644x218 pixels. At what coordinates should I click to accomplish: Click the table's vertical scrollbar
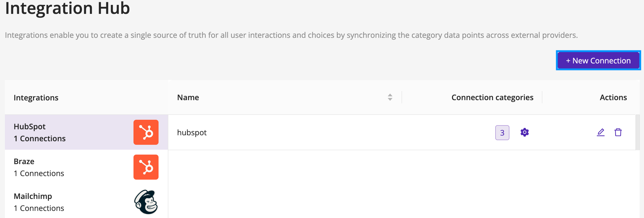(637, 132)
